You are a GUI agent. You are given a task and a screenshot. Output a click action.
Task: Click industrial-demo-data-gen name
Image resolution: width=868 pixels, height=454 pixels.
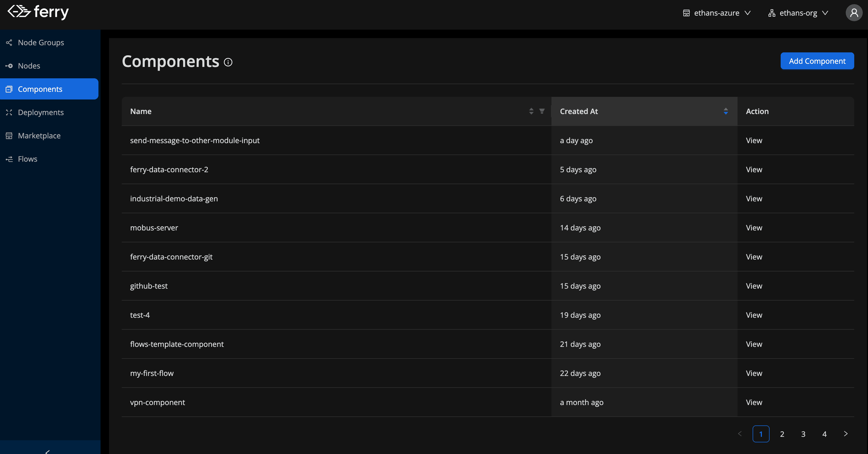pyautogui.click(x=174, y=199)
